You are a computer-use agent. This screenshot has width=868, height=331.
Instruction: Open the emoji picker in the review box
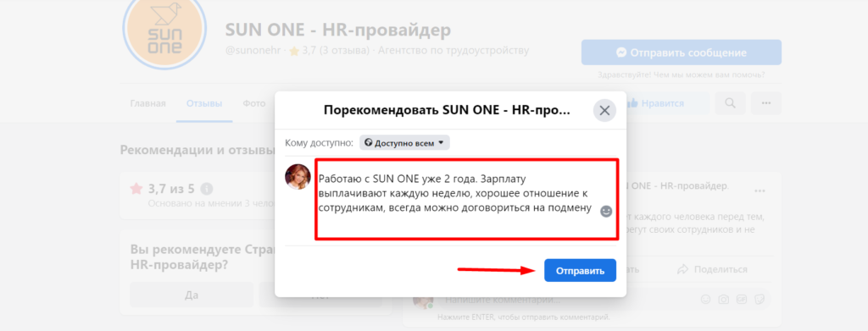pos(606,211)
